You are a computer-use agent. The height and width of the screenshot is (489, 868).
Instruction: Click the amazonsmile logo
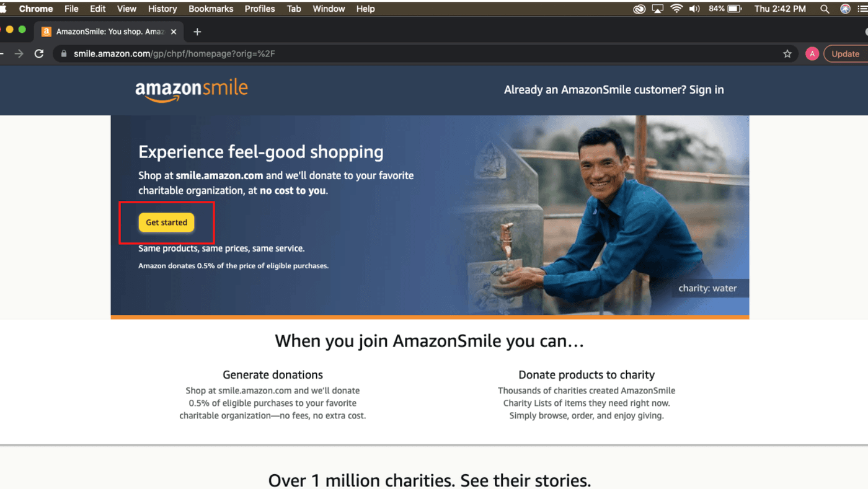192,90
